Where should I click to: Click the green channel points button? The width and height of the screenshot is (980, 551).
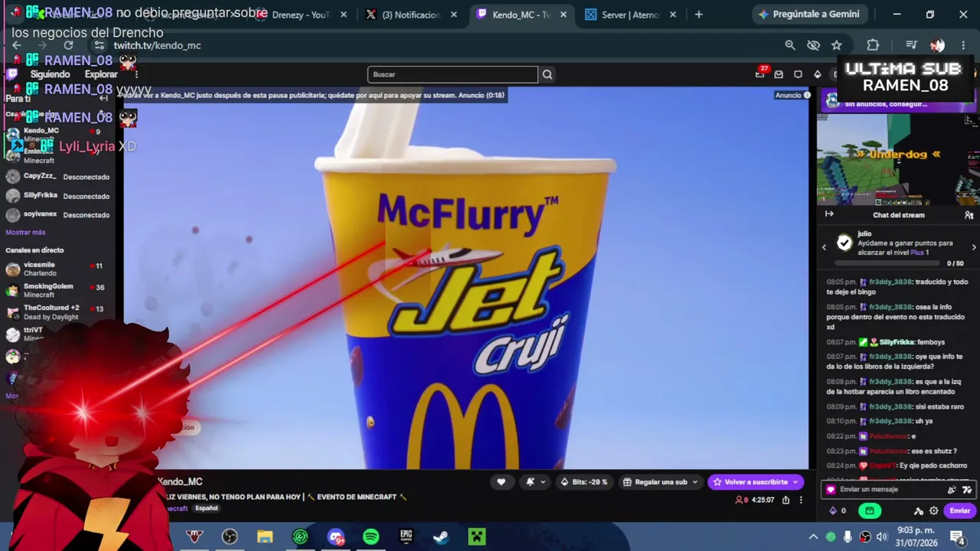tap(869, 510)
